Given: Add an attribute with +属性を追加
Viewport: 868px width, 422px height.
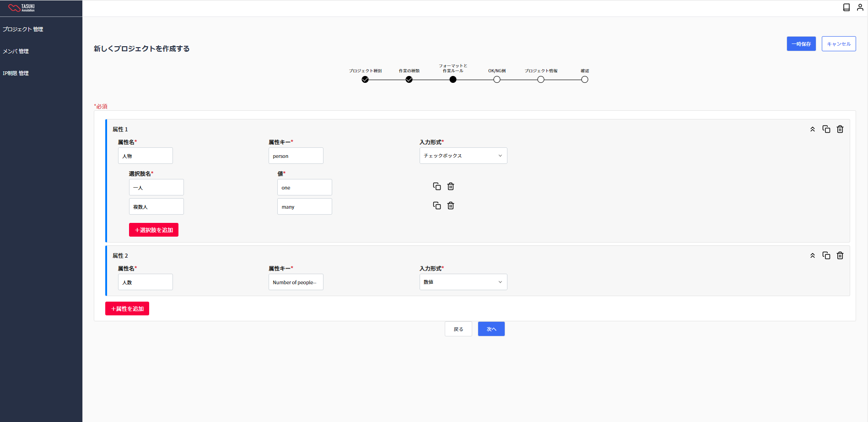Looking at the screenshot, I should [x=127, y=308].
